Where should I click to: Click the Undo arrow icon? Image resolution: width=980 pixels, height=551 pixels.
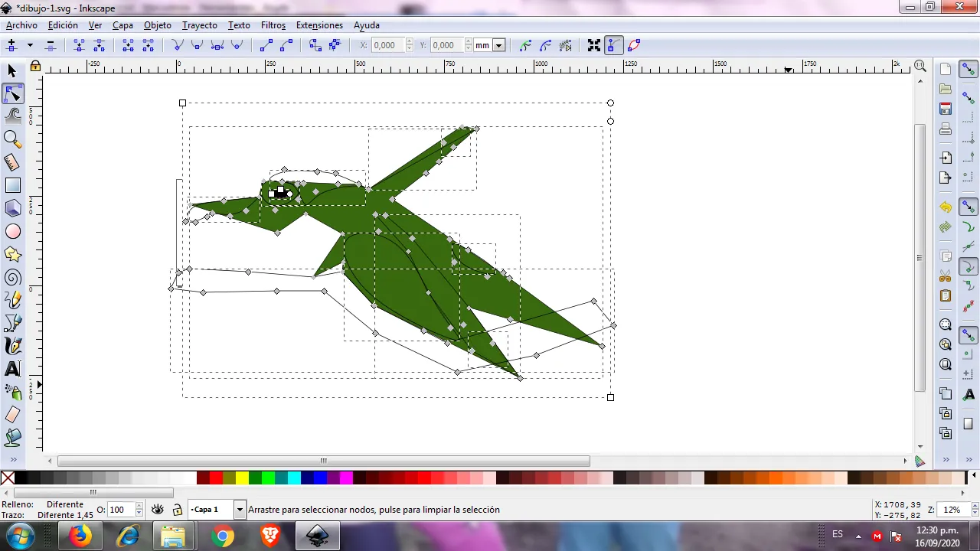click(946, 207)
